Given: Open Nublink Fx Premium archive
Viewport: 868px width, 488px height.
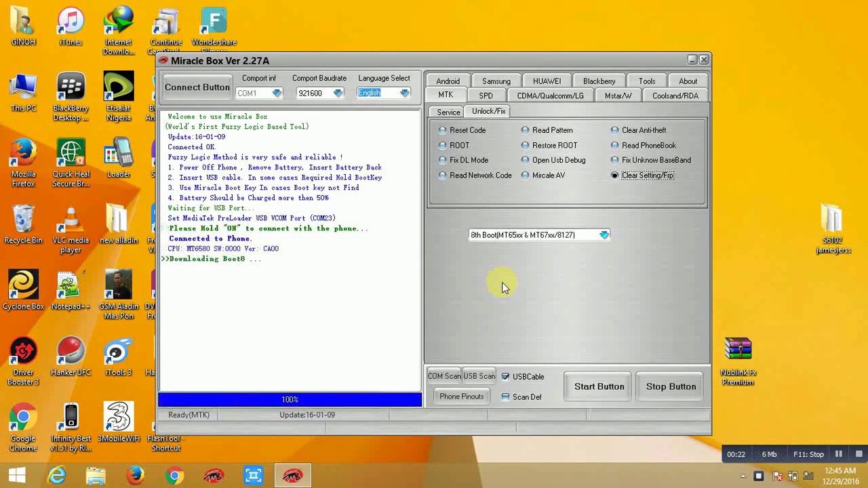Looking at the screenshot, I should 738,362.
